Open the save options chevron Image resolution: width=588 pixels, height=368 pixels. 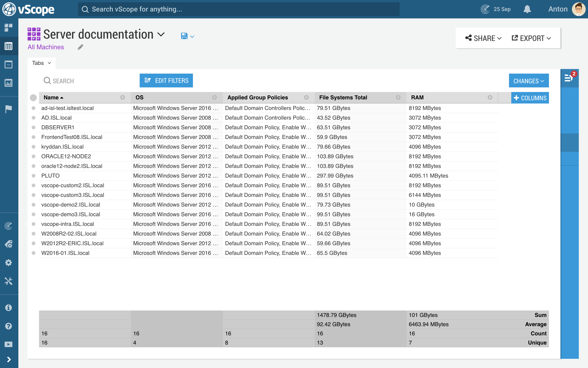[x=192, y=37]
